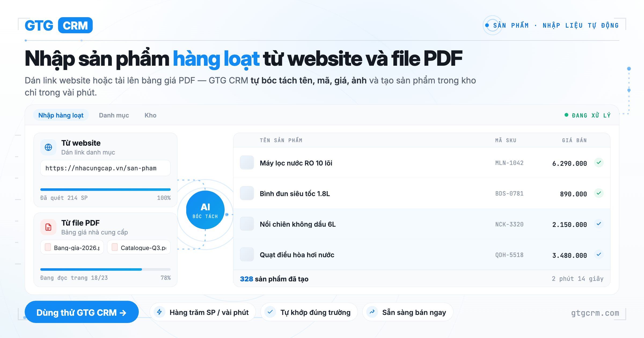
Task: Click the website scan progress bar
Action: (105, 190)
